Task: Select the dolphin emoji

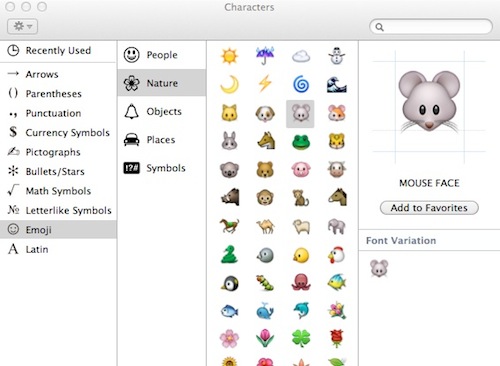Action: tap(301, 310)
